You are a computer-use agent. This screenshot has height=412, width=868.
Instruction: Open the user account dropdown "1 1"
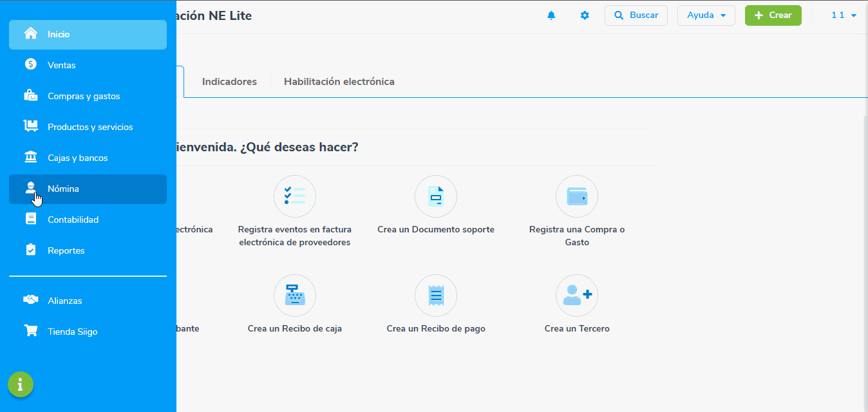pos(844,15)
